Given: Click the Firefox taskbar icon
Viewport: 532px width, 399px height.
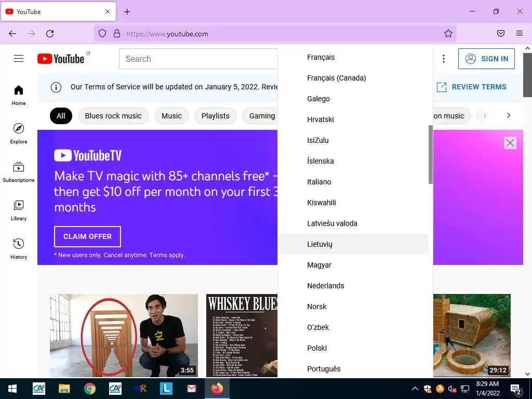Looking at the screenshot, I should [x=217, y=389].
